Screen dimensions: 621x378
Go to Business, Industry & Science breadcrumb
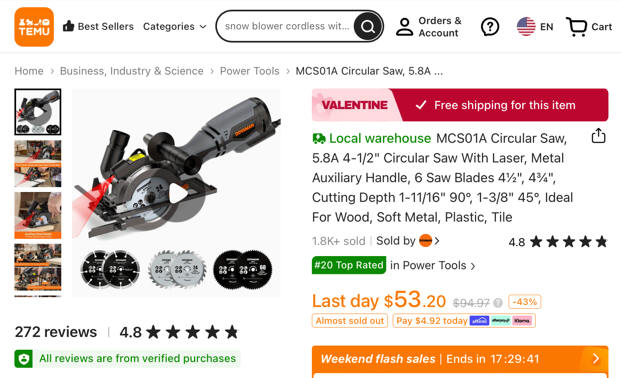[131, 71]
